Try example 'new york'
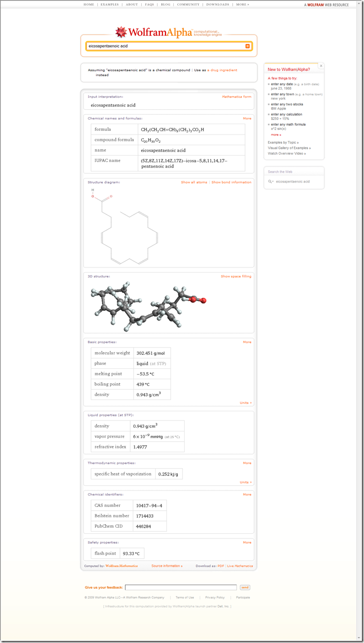This screenshot has width=364, height=643. [x=278, y=98]
